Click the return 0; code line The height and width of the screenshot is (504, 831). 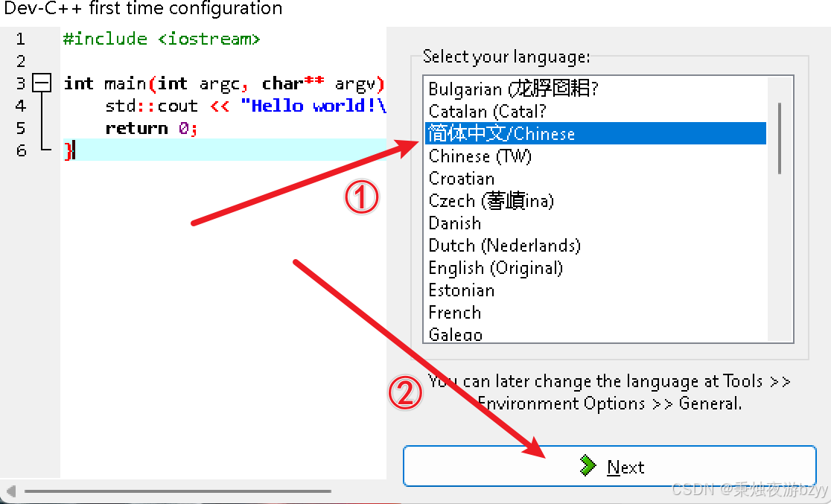[151, 128]
